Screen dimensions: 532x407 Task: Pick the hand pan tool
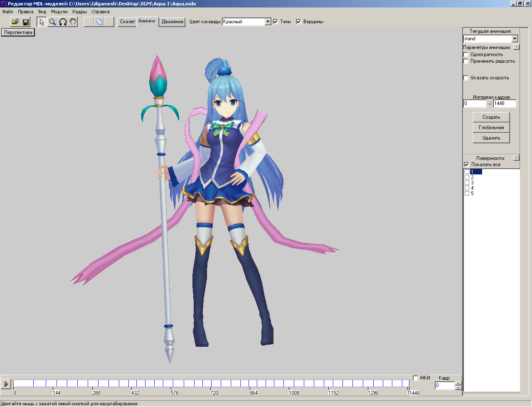[x=73, y=22]
